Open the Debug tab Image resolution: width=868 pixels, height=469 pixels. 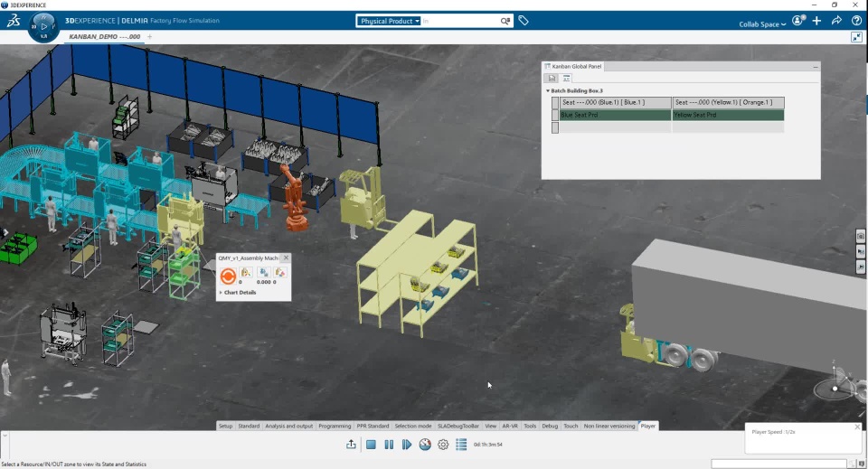[550, 426]
